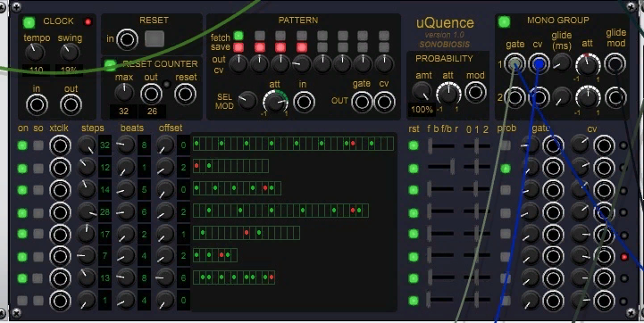This screenshot has width=644, height=323.
Task: Toggle the MONO GROUP green light
Action: click(504, 21)
